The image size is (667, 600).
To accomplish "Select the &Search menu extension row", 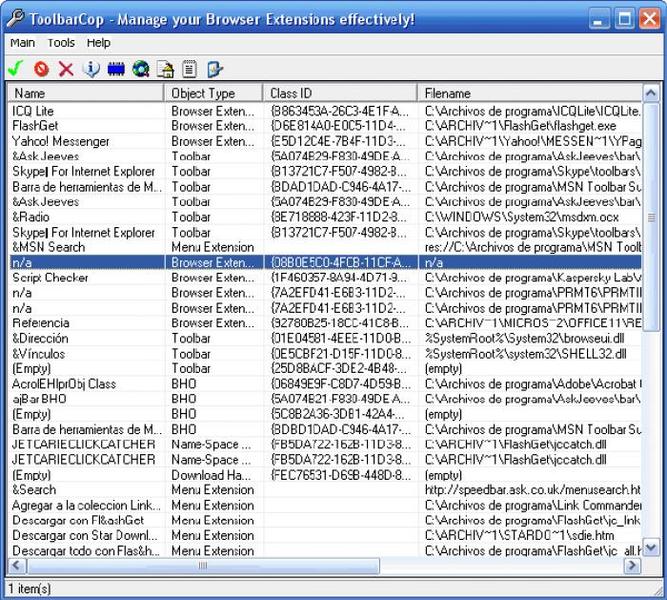I will [x=325, y=490].
